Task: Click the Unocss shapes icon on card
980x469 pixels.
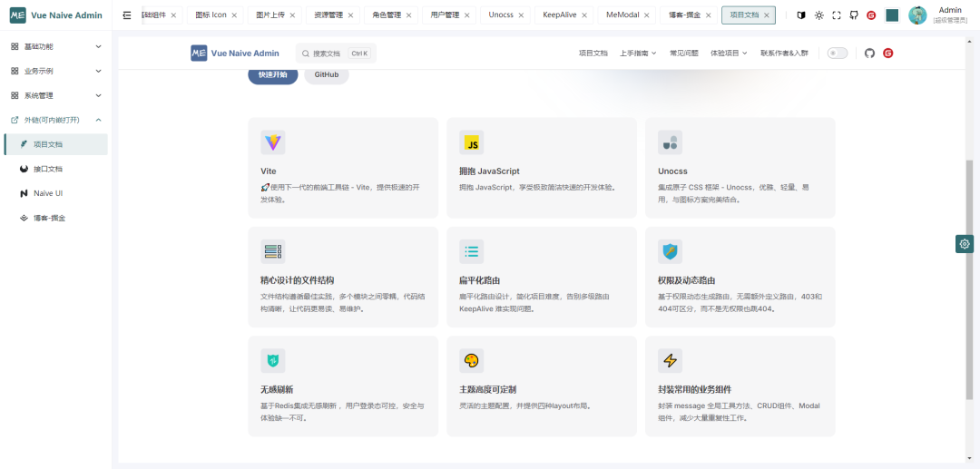Action: 670,142
